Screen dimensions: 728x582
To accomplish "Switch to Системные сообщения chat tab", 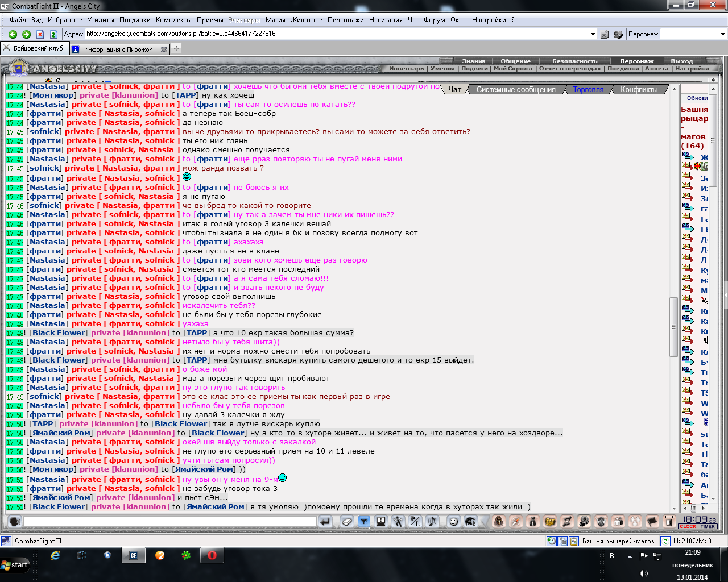I will 516,90.
